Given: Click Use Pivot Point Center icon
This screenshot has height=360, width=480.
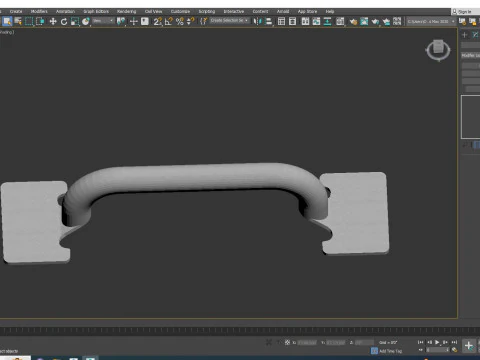Looking at the screenshot, I should pos(121,22).
